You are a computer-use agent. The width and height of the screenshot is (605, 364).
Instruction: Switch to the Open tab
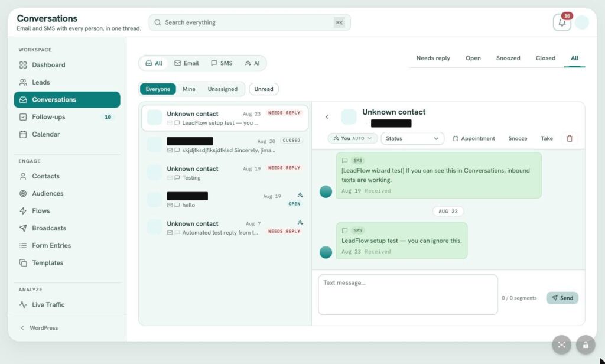473,58
